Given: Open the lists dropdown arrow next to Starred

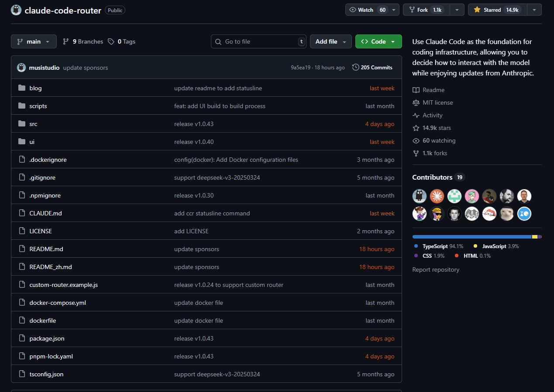Looking at the screenshot, I should (x=534, y=10).
